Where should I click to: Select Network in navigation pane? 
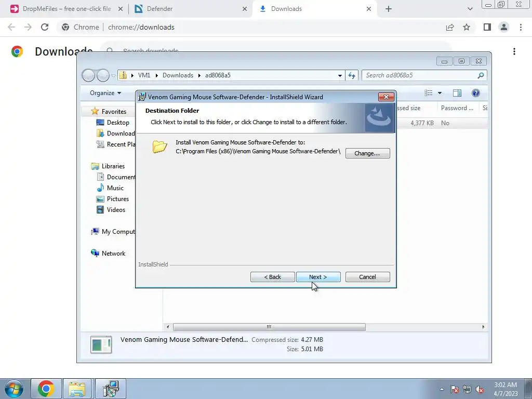pos(113,254)
